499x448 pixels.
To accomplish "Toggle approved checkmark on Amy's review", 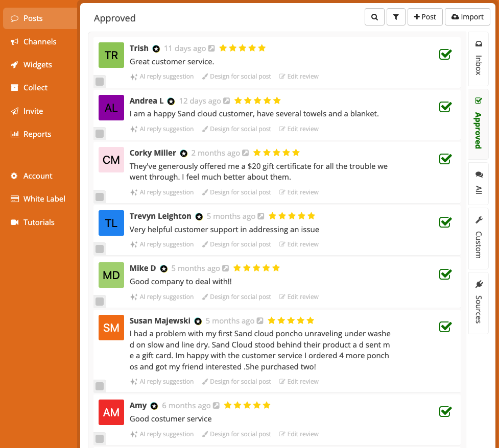I will tap(445, 411).
